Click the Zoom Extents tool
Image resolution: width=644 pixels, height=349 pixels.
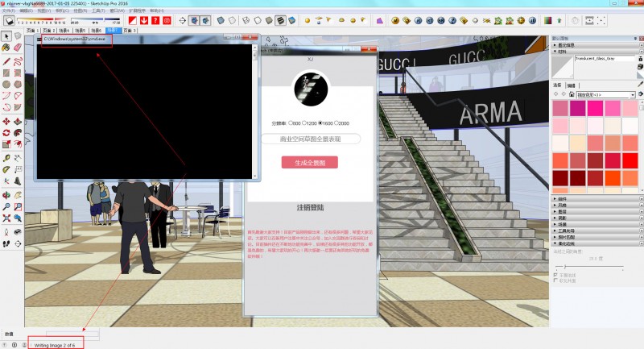(6, 218)
